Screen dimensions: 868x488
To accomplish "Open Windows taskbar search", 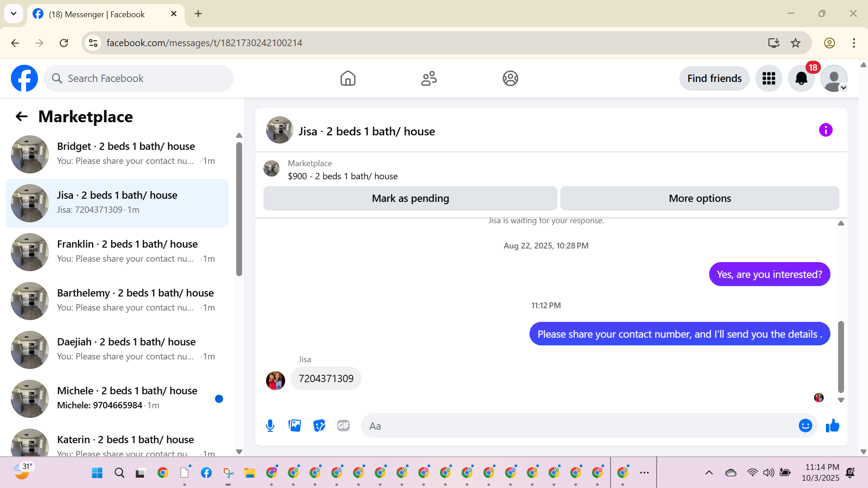I will (x=119, y=473).
